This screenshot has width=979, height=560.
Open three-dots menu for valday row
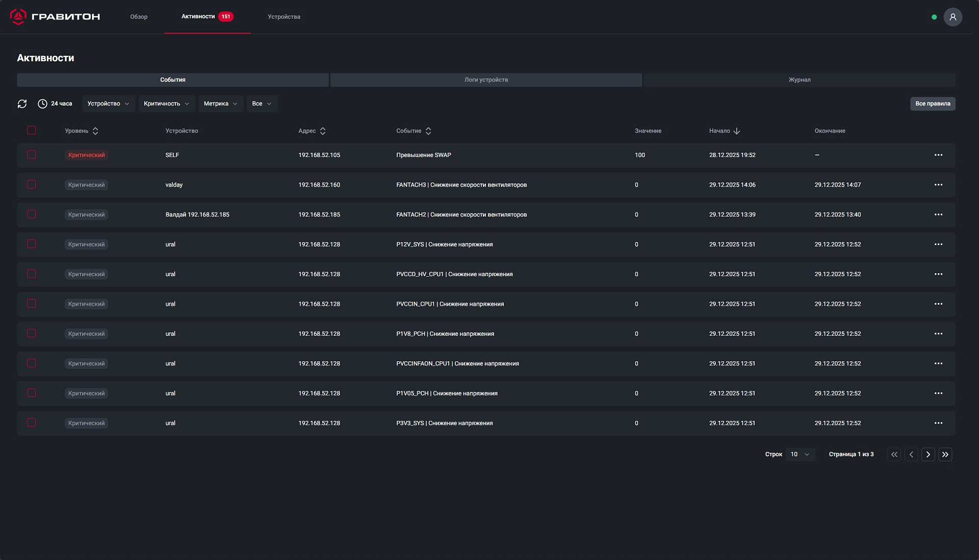[938, 185]
